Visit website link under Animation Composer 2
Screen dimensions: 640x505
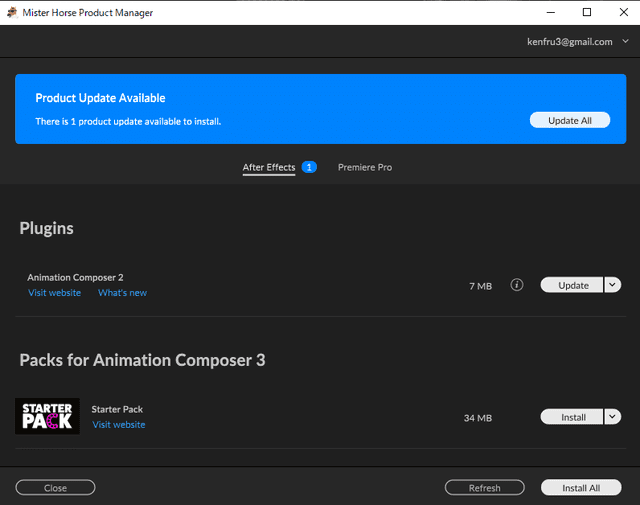tap(55, 293)
